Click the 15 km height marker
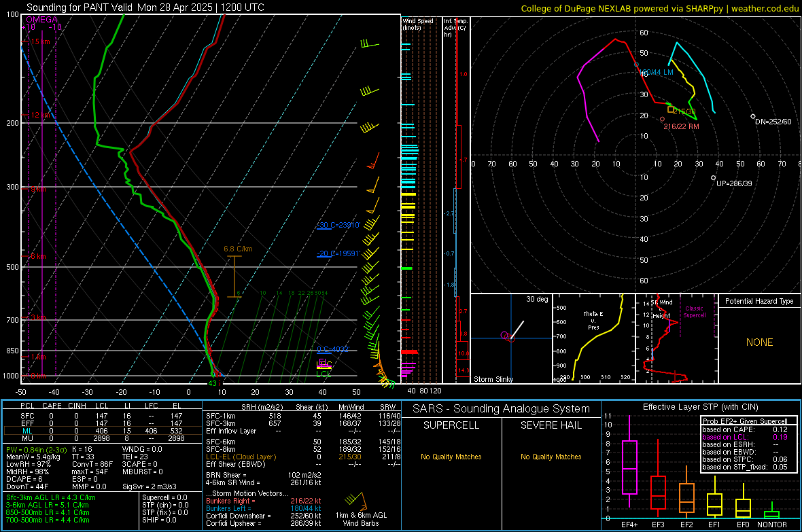 [x=40, y=41]
